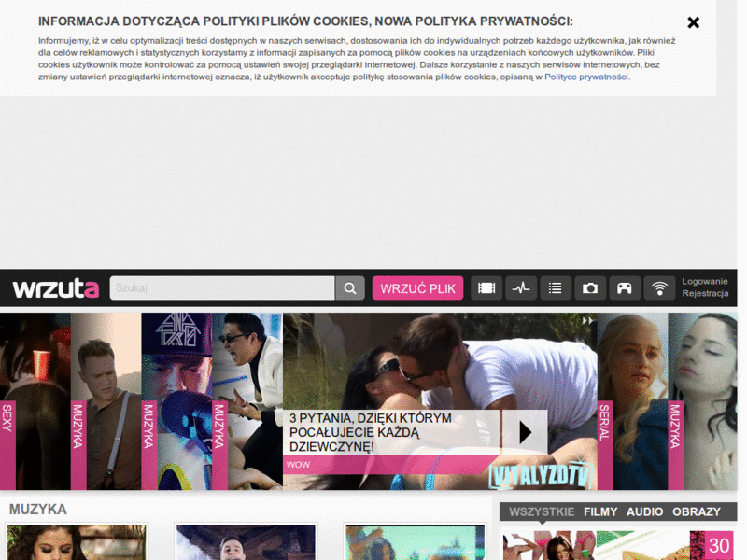Open the middle MUZYKA list thumbnail
This screenshot has width=747, height=560.
pos(246,542)
